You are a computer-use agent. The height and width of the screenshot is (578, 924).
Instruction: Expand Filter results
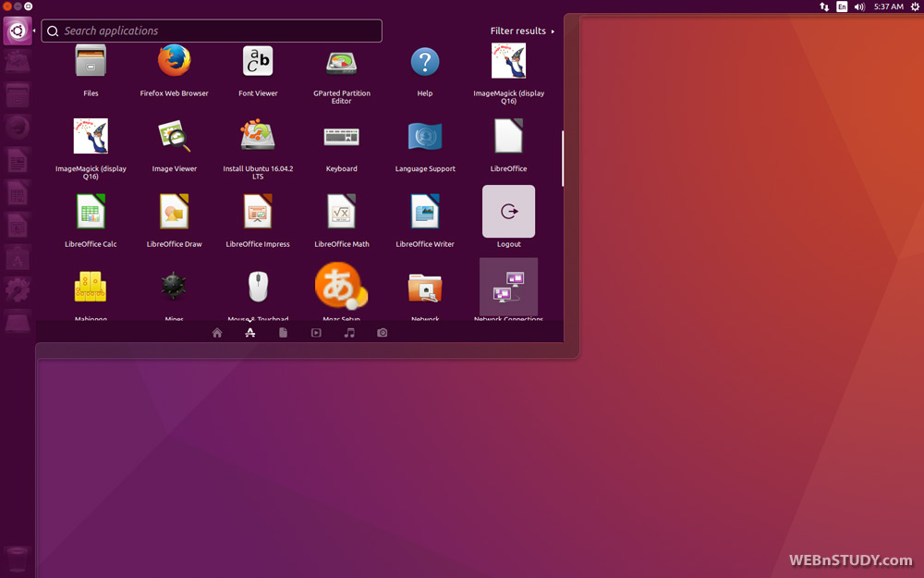[x=522, y=31]
